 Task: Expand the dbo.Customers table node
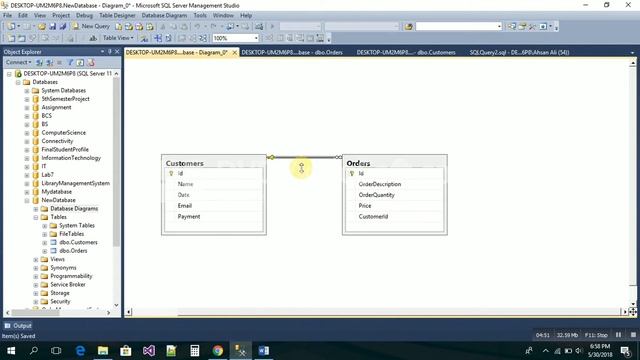44,242
